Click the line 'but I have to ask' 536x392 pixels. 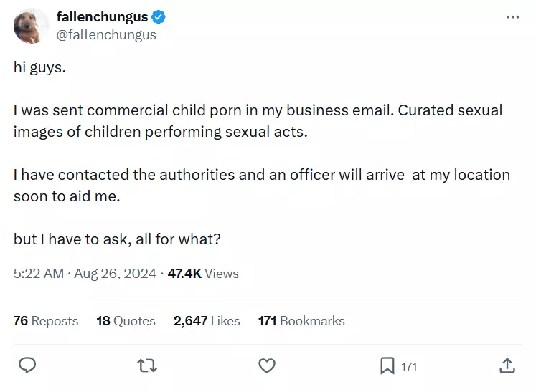point(117,239)
